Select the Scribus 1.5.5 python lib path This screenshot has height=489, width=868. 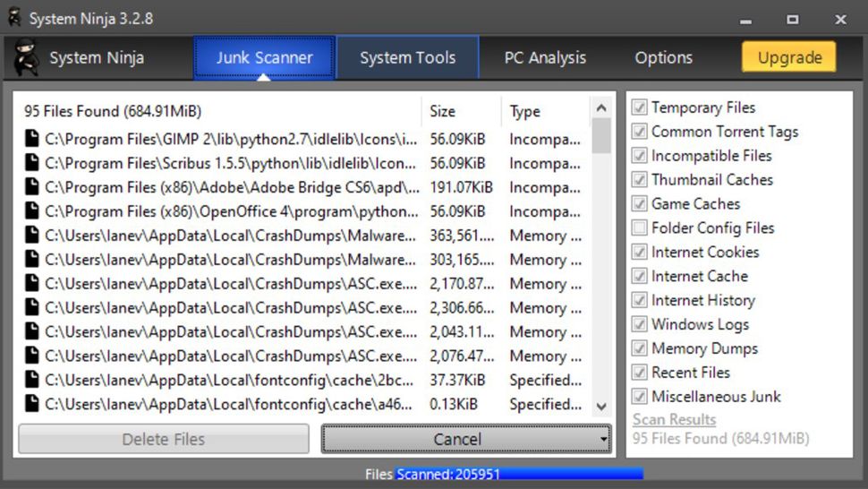[x=231, y=163]
